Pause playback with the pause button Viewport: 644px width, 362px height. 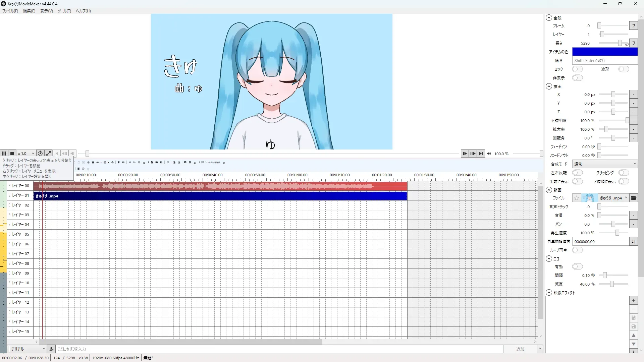pyautogui.click(x=4, y=154)
